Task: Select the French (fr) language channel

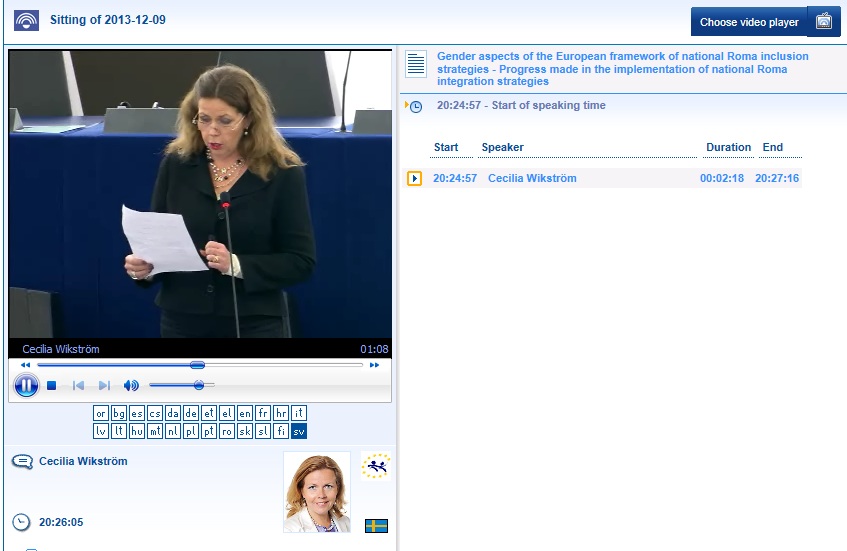Action: tap(263, 413)
